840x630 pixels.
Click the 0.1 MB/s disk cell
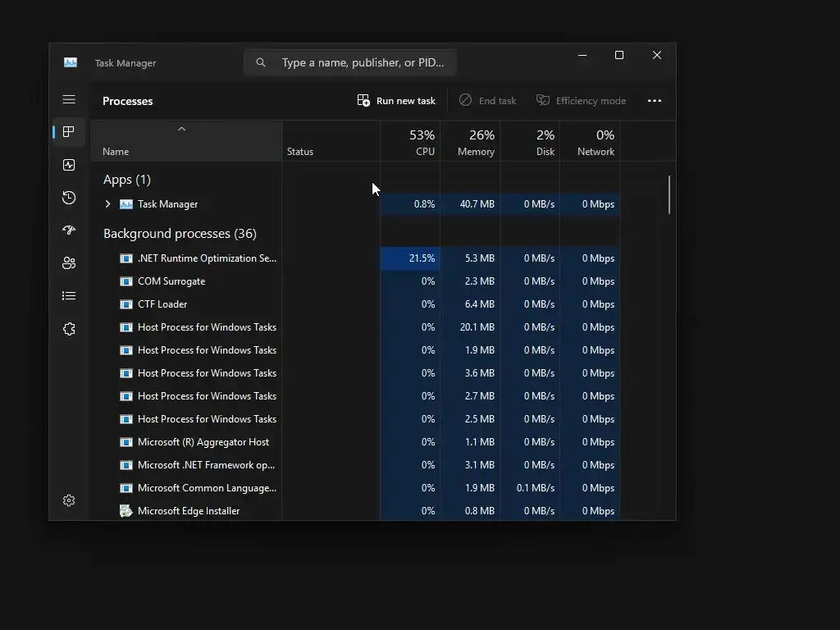(x=530, y=488)
